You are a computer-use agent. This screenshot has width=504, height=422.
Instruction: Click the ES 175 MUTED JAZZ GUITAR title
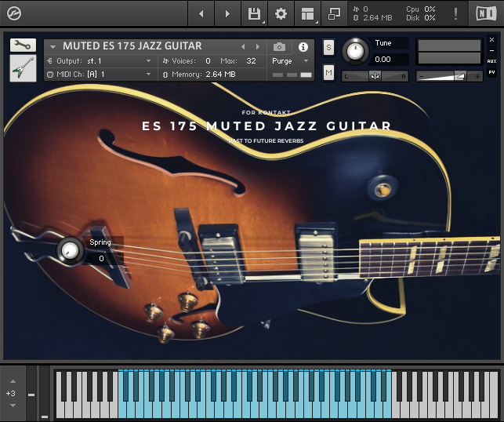pos(267,126)
